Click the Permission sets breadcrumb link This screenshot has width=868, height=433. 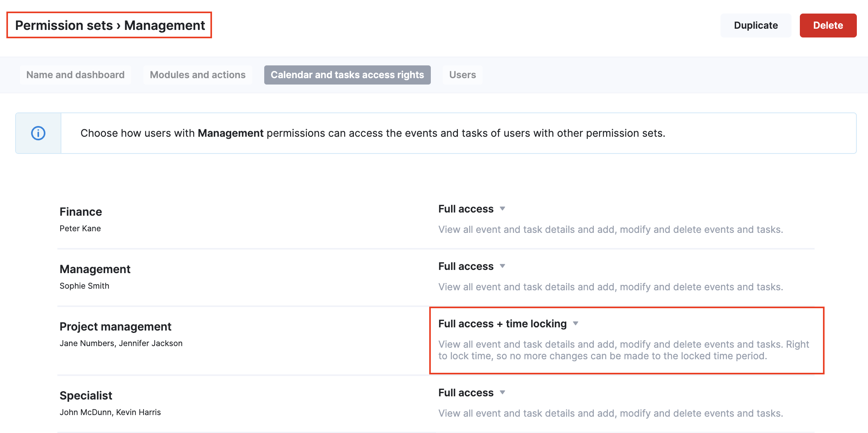[x=64, y=26]
